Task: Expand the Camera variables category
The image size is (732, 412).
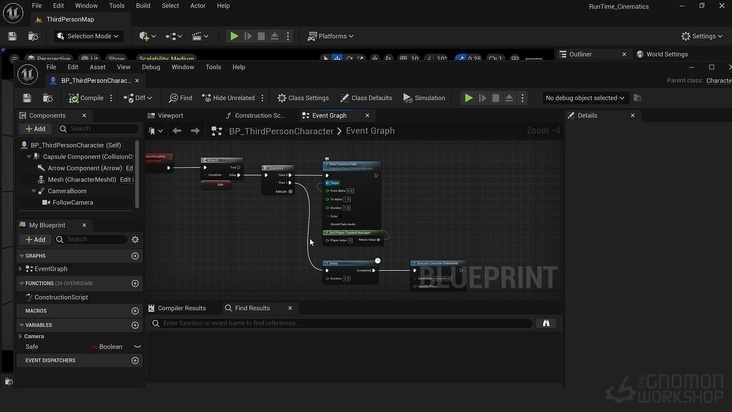Action: point(20,336)
